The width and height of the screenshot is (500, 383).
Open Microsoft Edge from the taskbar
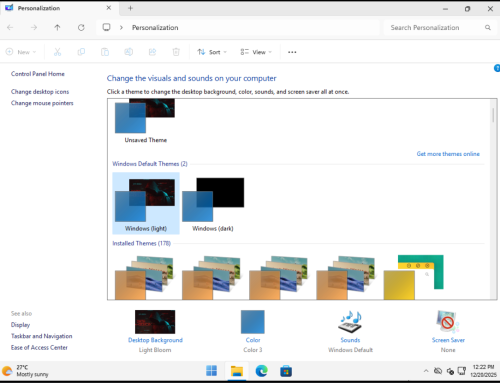coord(261,371)
